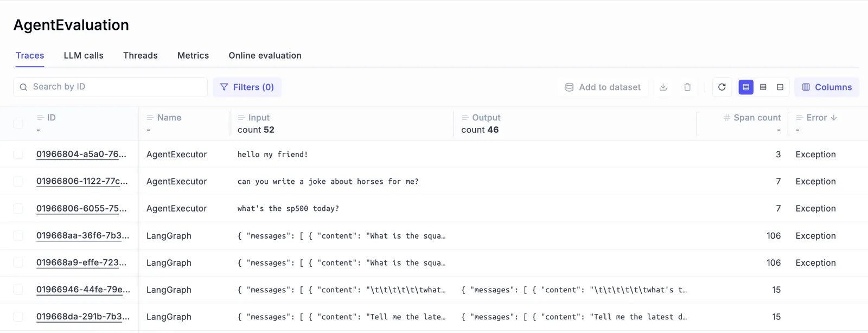Click the ID column drag handle icon
The width and height of the screenshot is (868, 333).
pos(40,118)
